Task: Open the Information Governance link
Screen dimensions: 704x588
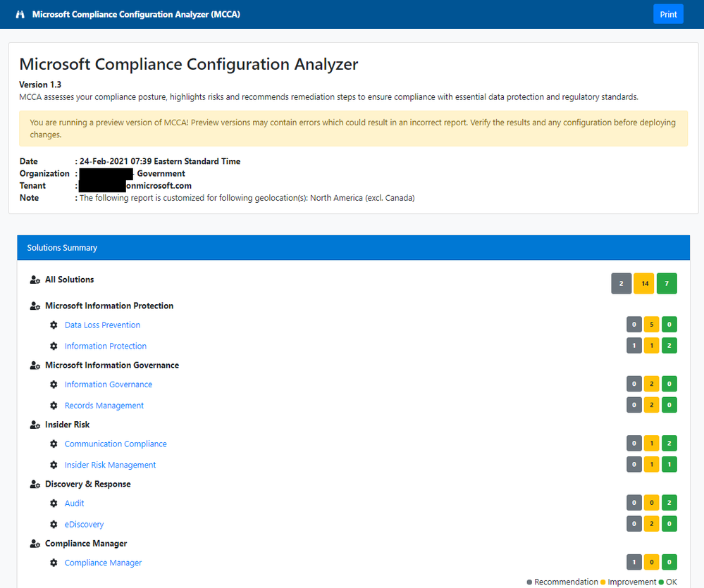Action: [x=109, y=384]
